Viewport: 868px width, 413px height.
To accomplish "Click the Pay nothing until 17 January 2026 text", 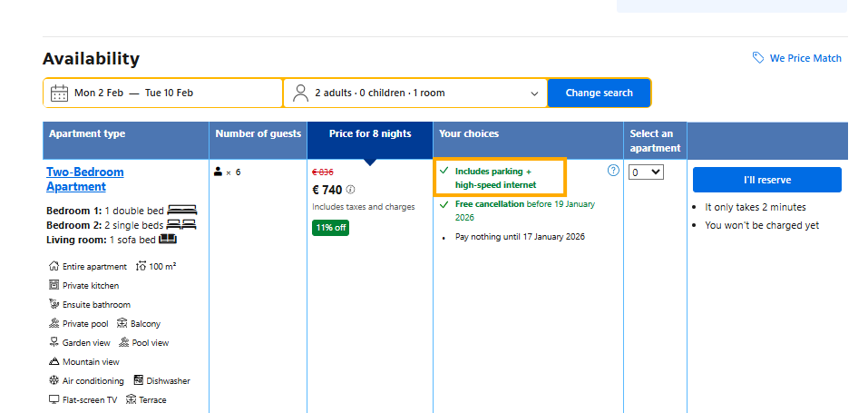I will click(x=520, y=237).
